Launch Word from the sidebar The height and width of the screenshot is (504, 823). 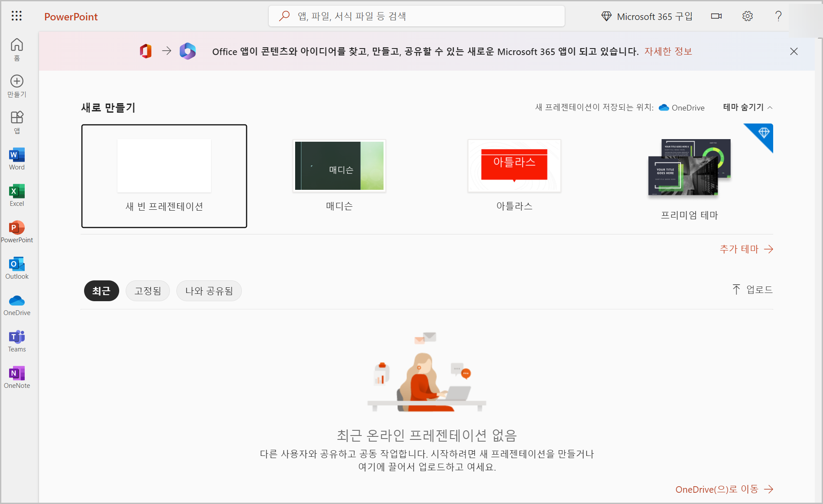pos(17,159)
